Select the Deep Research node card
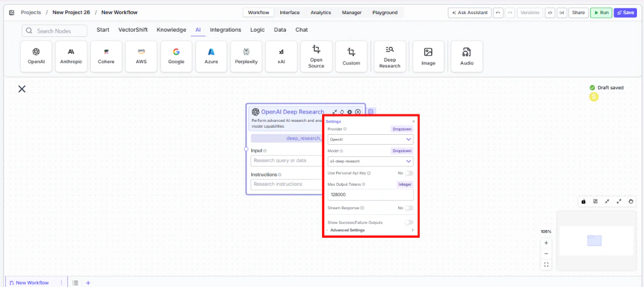The image size is (644, 287). point(390,56)
